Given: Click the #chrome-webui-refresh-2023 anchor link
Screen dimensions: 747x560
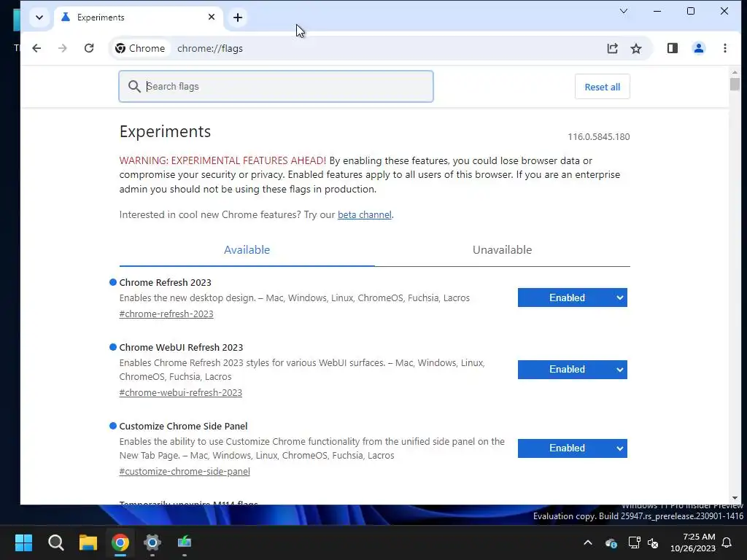Looking at the screenshot, I should pyautogui.click(x=181, y=392).
